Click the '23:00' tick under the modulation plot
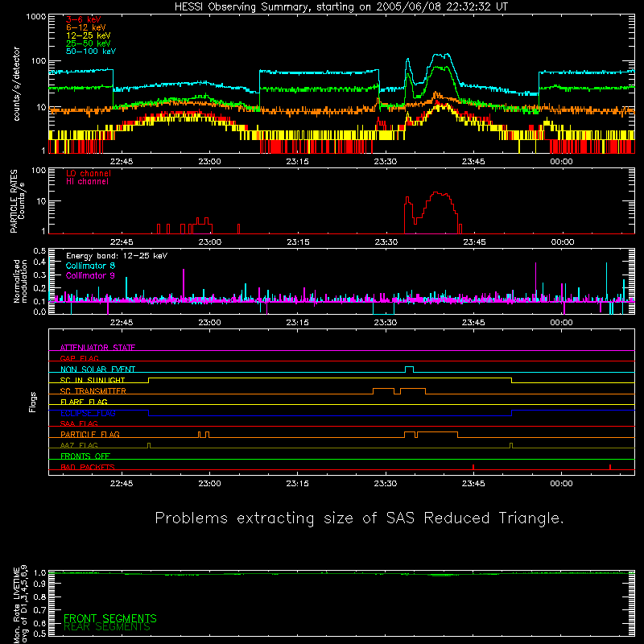The width and height of the screenshot is (644, 644). point(209,323)
